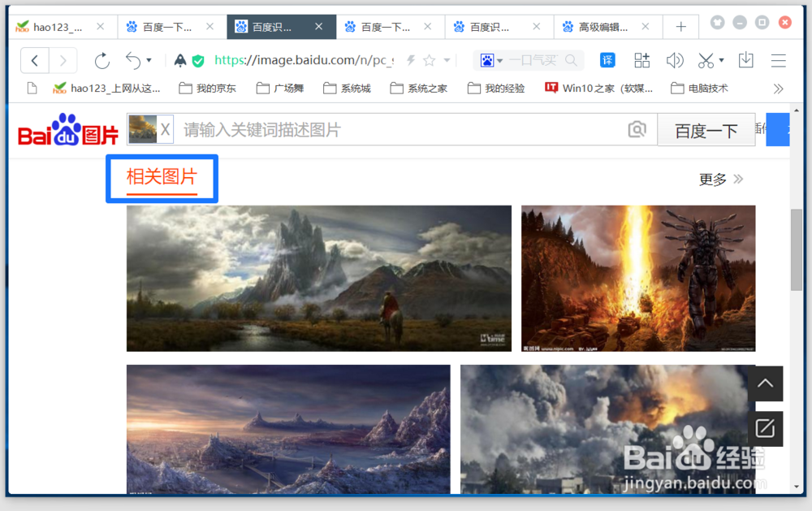Go back with the browser back arrow
The width and height of the screenshot is (812, 511).
point(35,61)
